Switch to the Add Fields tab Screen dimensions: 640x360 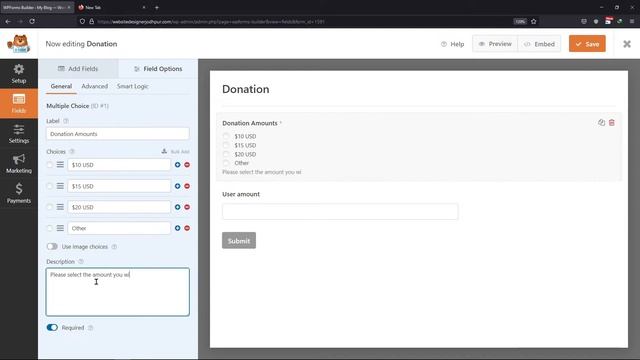[78, 69]
